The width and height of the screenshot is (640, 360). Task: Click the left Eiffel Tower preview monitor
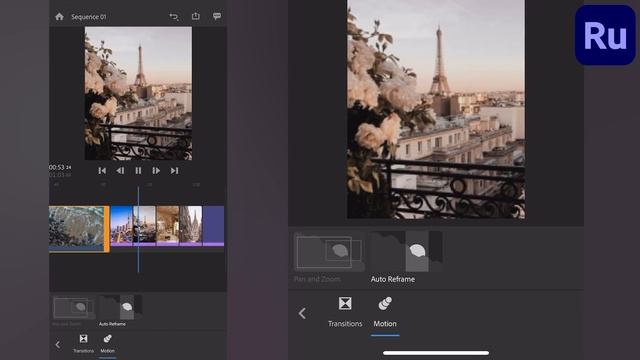(138, 93)
